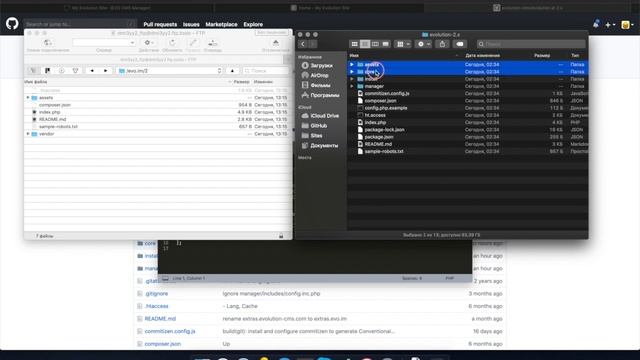Sort FTP list by size column header

pyautogui.click(x=241, y=82)
